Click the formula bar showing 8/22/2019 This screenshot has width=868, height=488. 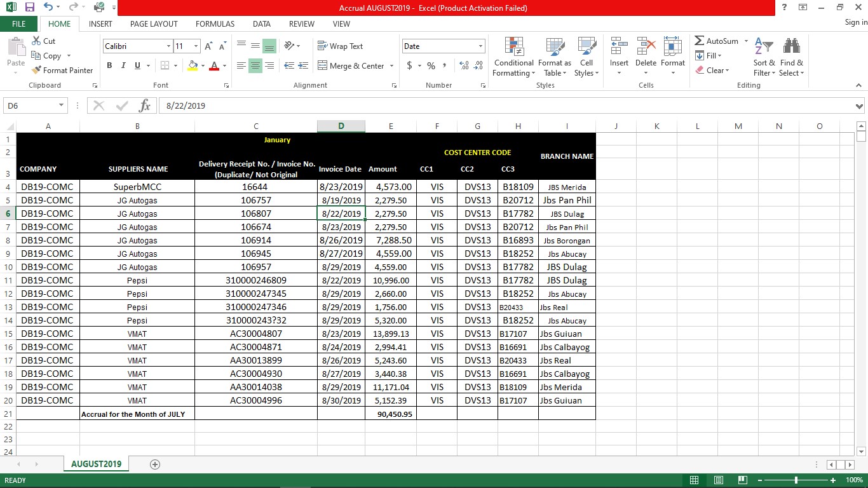click(x=505, y=106)
